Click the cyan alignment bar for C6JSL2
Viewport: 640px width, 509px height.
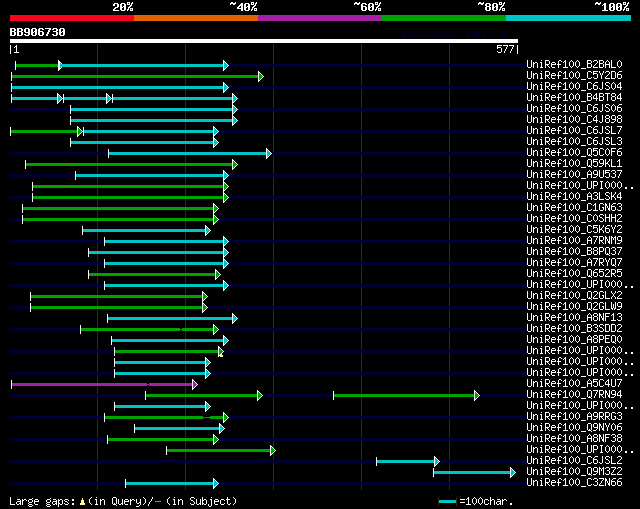(406, 461)
